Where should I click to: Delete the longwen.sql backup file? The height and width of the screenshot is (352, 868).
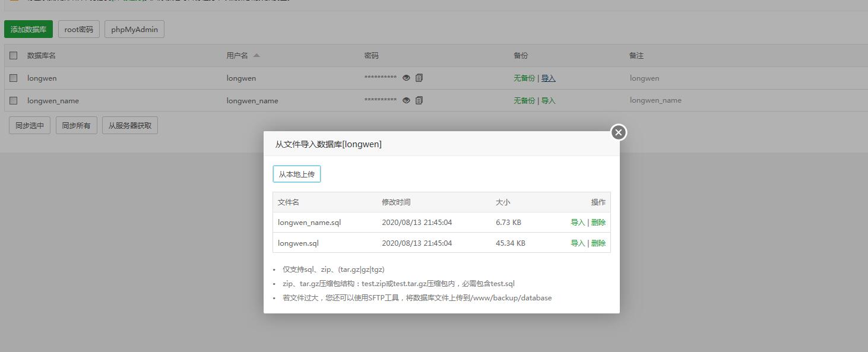tap(598, 243)
